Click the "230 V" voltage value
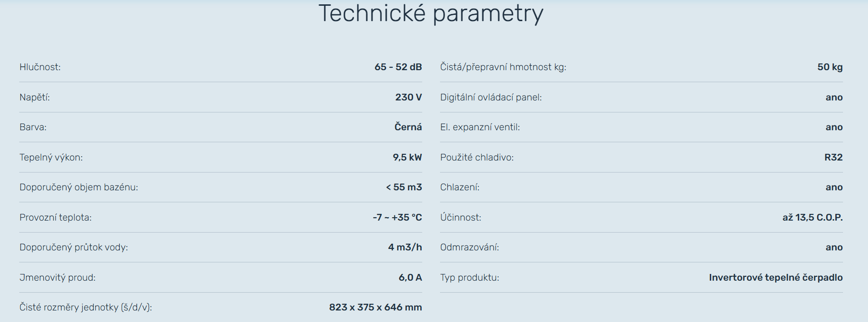The width and height of the screenshot is (868, 322). (408, 98)
